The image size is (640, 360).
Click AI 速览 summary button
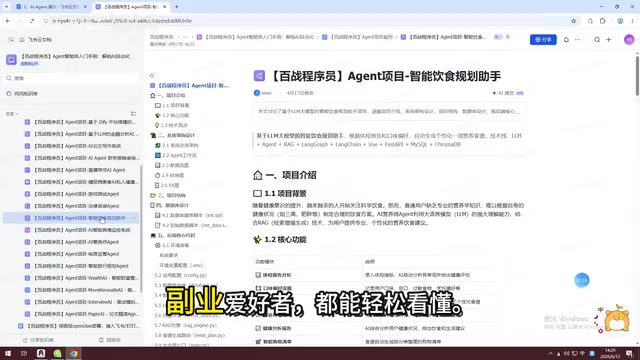coord(508,93)
